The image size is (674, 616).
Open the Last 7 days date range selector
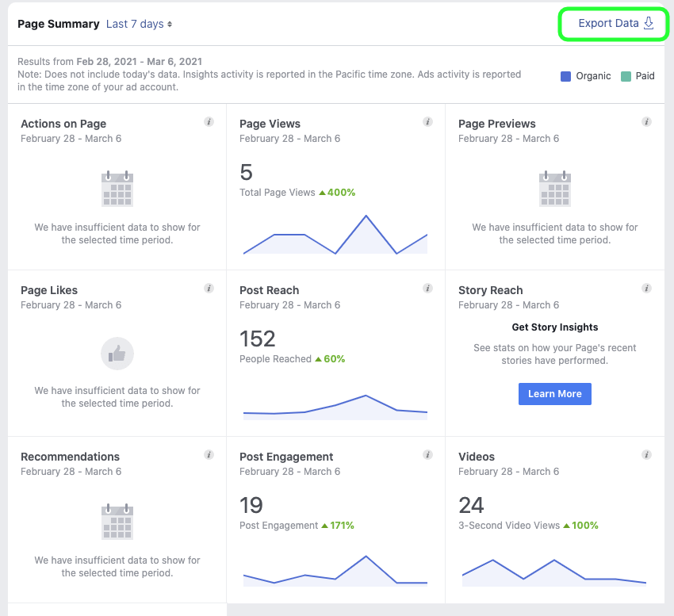(138, 24)
